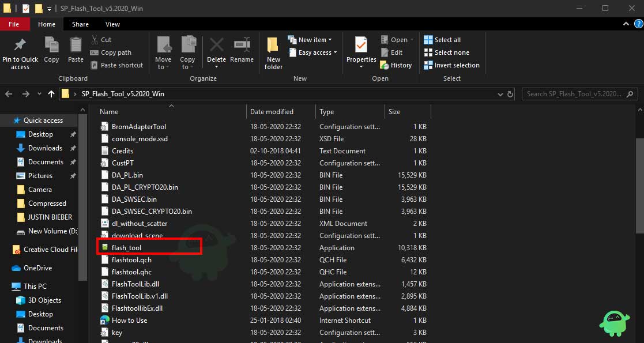Click the Rename icon in ribbon

[x=242, y=46]
